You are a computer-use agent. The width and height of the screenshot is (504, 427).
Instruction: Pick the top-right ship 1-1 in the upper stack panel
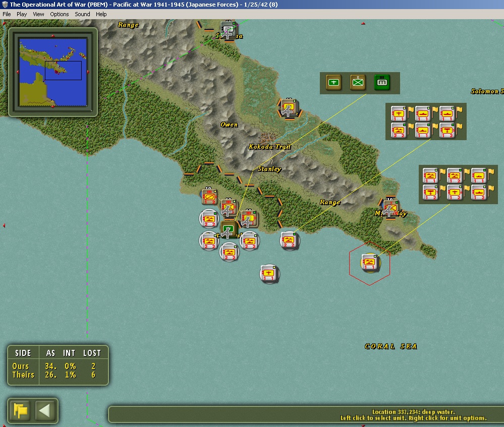447,114
